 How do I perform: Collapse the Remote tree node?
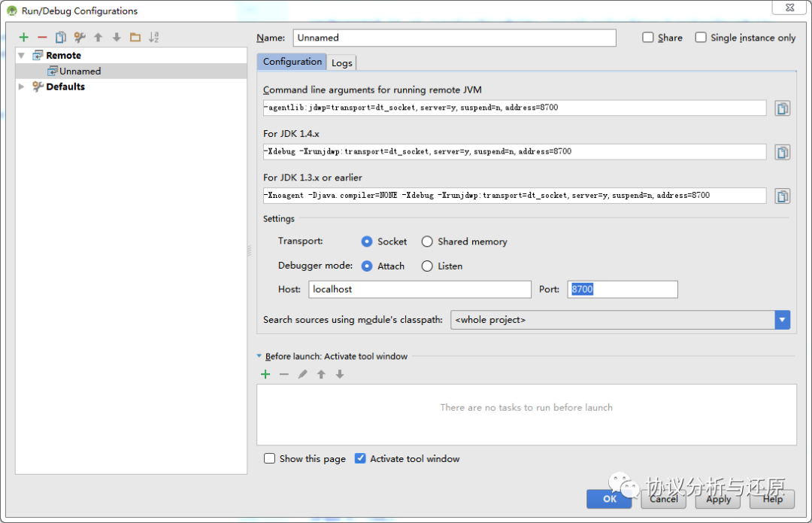[x=21, y=56]
